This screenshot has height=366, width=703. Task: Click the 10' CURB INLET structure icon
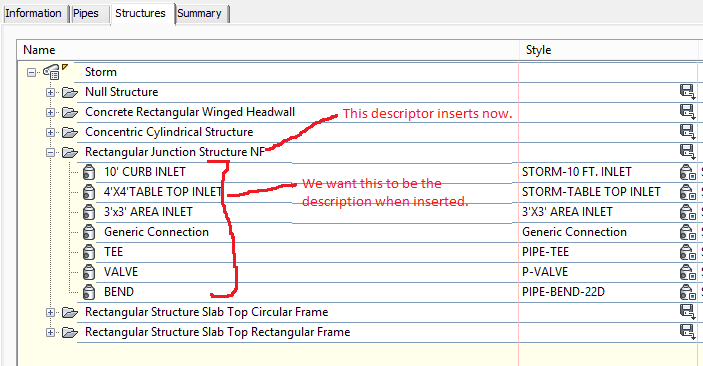click(x=89, y=172)
